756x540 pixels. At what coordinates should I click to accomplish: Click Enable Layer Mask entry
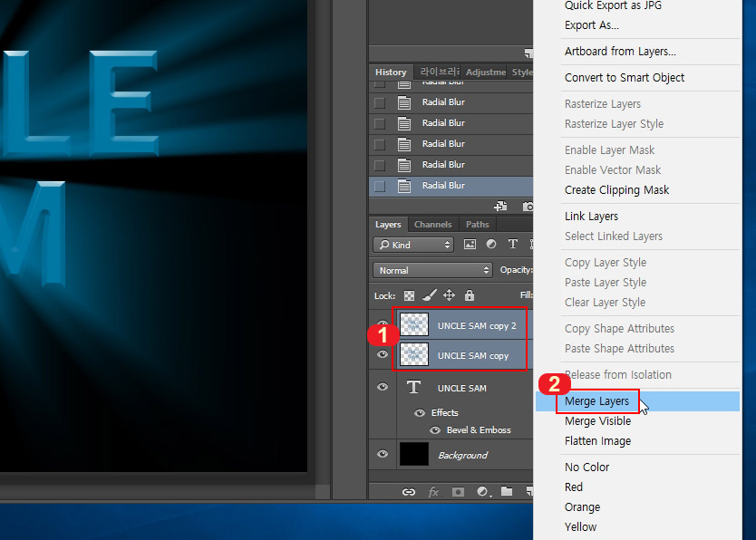tap(637, 150)
